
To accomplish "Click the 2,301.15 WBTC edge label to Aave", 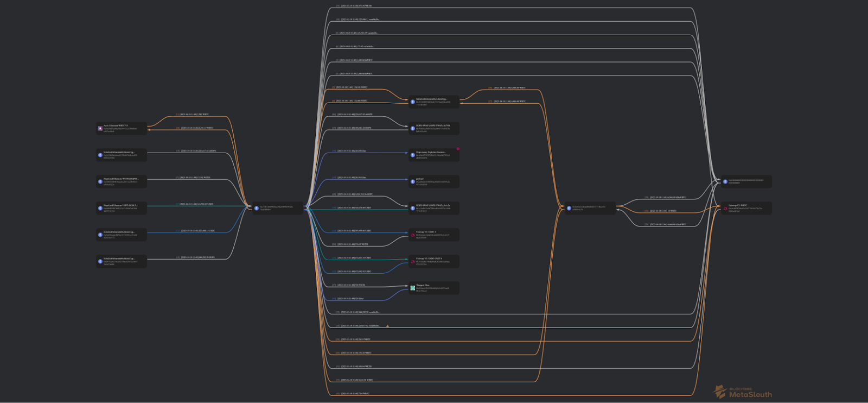I will coord(194,128).
